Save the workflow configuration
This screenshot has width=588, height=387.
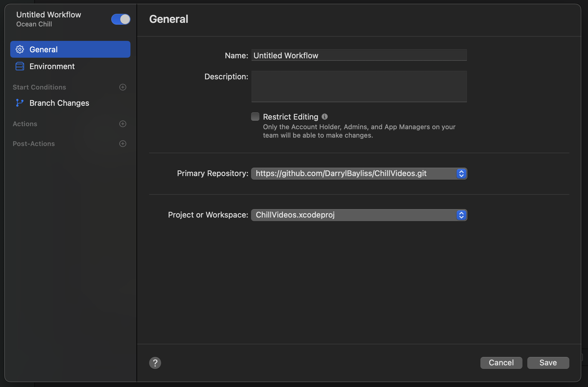[x=548, y=363]
